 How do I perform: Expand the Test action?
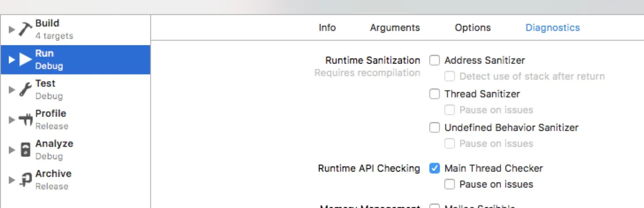tap(12, 89)
